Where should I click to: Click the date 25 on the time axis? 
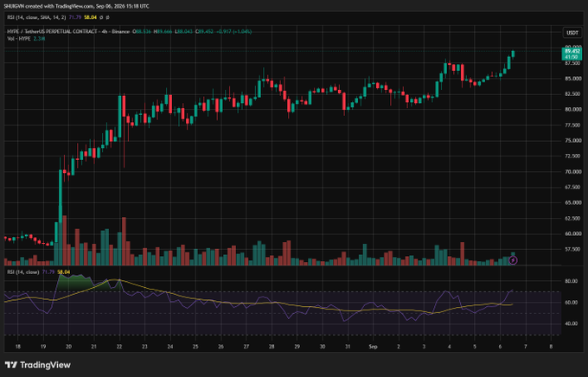tap(195, 347)
